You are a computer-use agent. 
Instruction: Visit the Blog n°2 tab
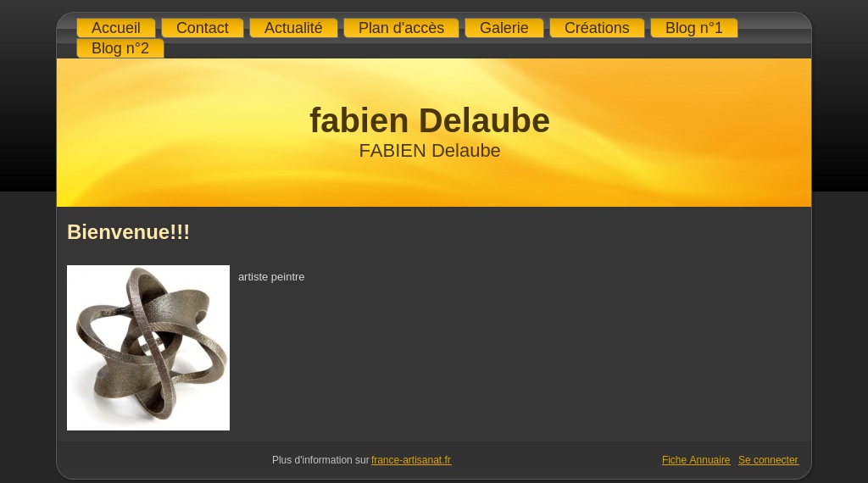(120, 48)
